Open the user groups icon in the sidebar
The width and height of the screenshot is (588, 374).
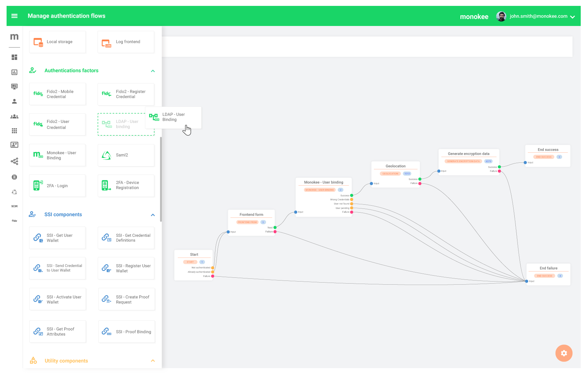click(15, 117)
